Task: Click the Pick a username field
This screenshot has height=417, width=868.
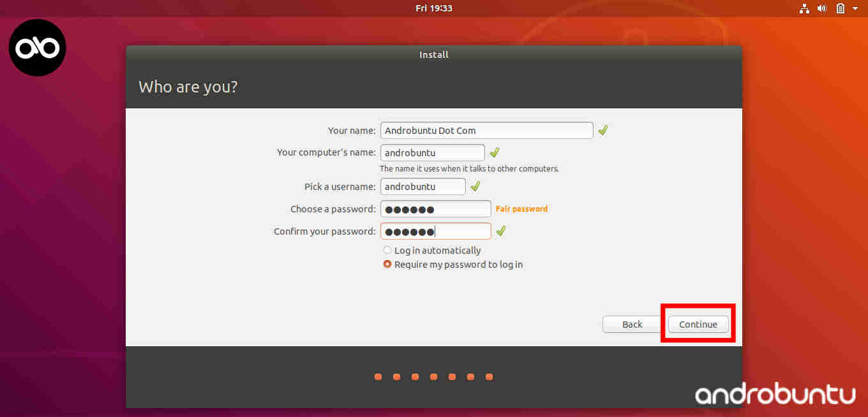Action: pyautogui.click(x=423, y=186)
